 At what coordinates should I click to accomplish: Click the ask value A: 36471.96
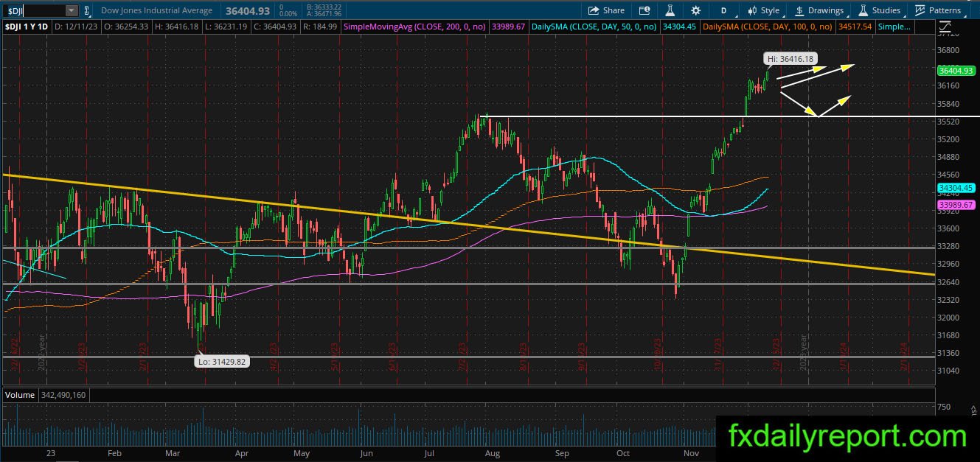326,13
